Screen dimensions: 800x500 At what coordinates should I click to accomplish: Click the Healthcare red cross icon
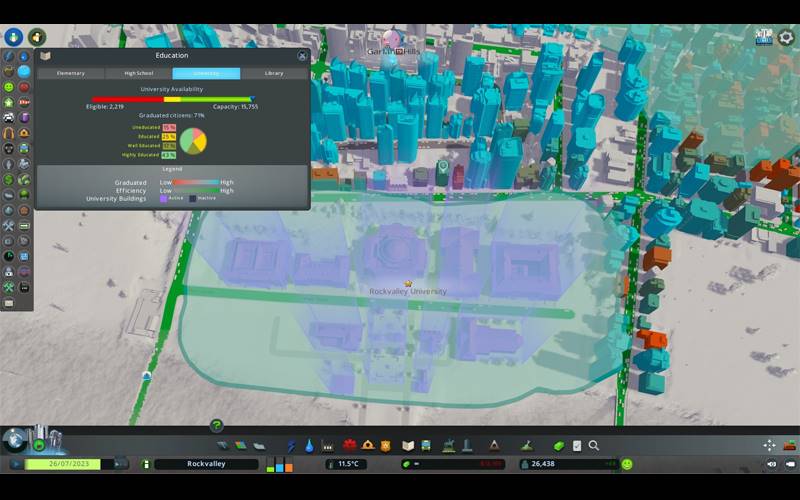click(350, 445)
